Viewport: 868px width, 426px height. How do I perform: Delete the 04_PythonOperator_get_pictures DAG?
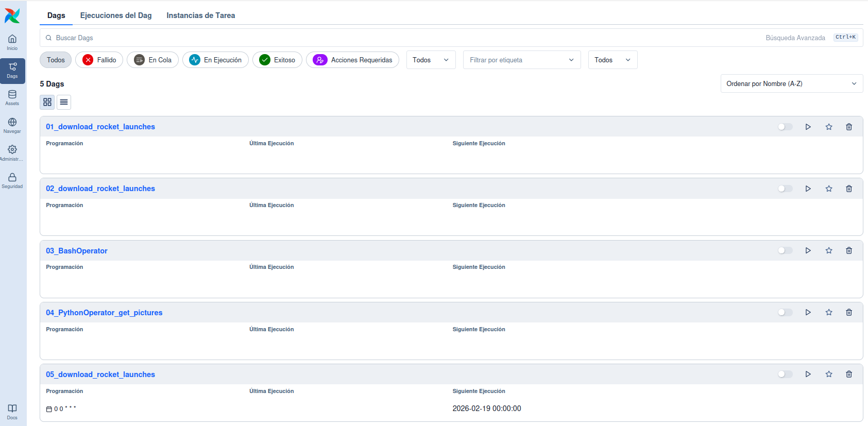848,312
